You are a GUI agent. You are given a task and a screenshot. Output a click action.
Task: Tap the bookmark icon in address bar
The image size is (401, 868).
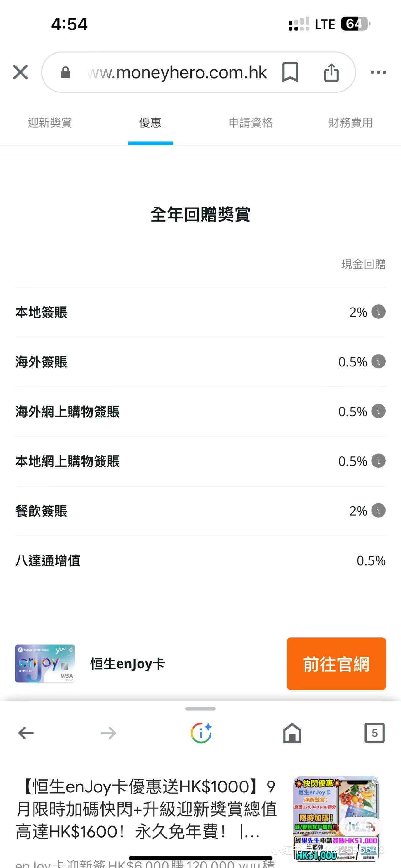[x=290, y=72]
